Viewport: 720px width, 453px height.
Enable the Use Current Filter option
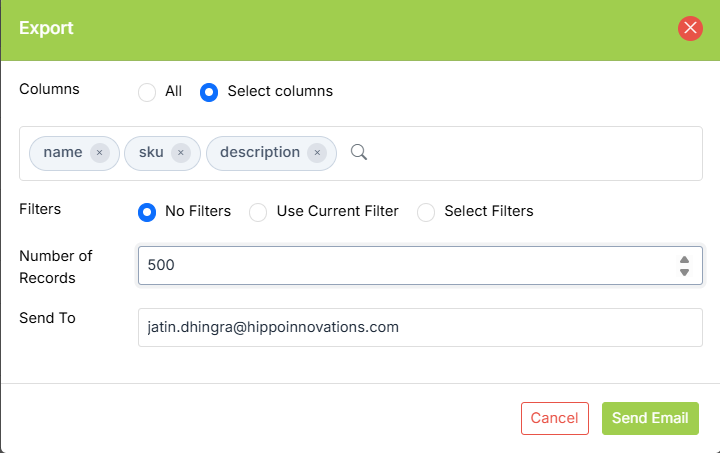(258, 212)
